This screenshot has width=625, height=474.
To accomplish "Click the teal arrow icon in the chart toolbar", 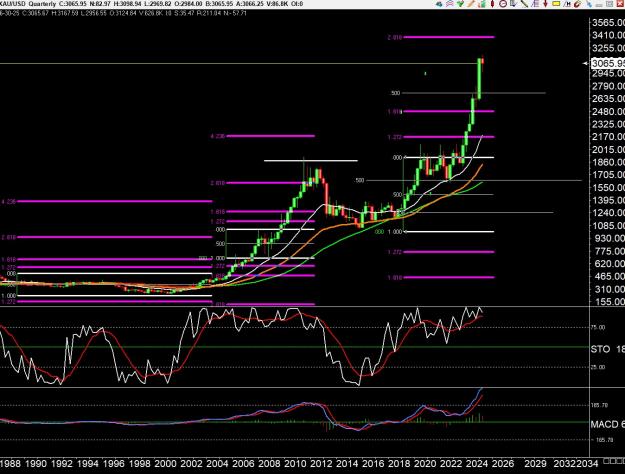I will (x=439, y=4).
